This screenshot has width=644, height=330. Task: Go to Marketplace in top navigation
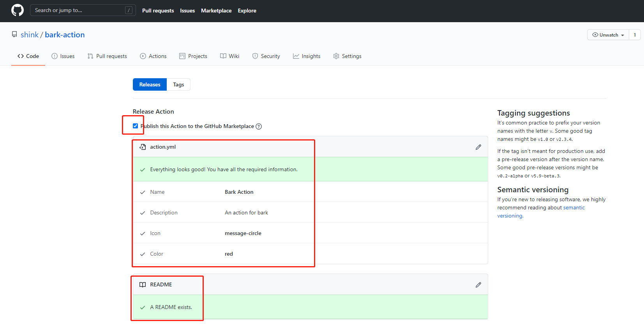pos(216,11)
